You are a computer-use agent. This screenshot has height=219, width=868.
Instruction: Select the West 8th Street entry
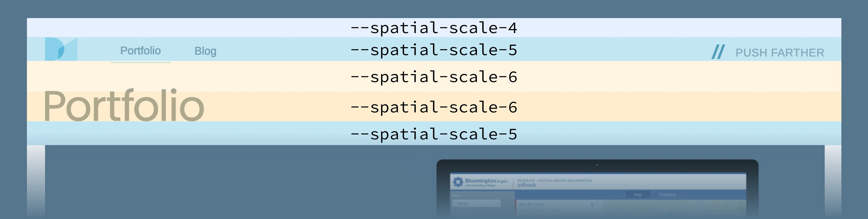pos(531,204)
